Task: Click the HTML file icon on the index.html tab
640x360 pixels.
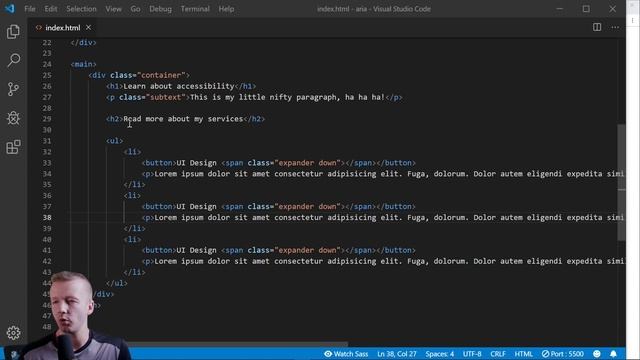Action: (x=39, y=28)
